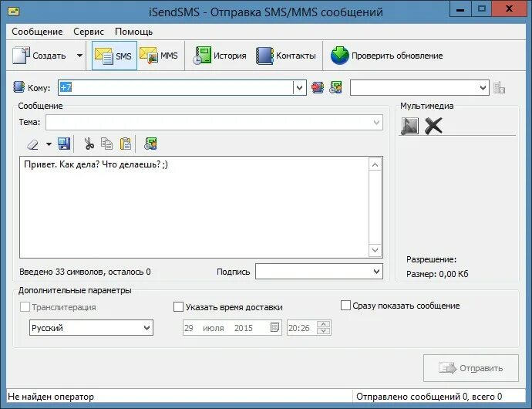Switch to MMS mode
The width and height of the screenshot is (532, 409).
pos(160,56)
